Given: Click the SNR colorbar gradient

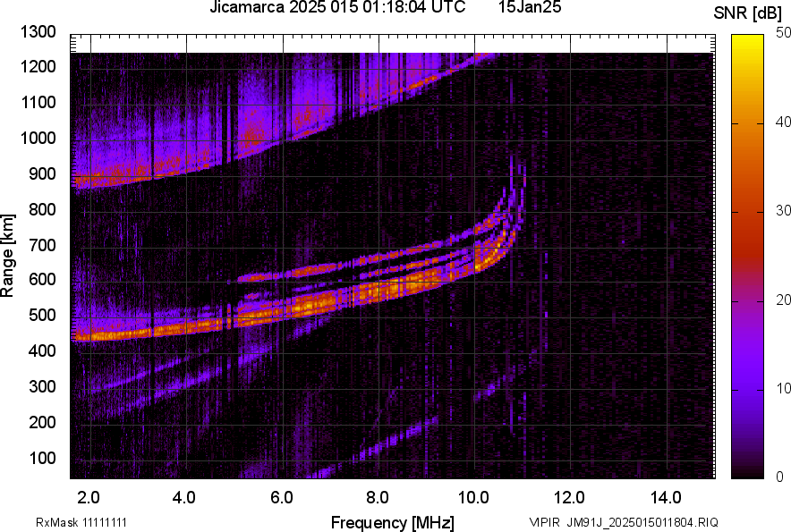Looking at the screenshot, I should (748, 257).
